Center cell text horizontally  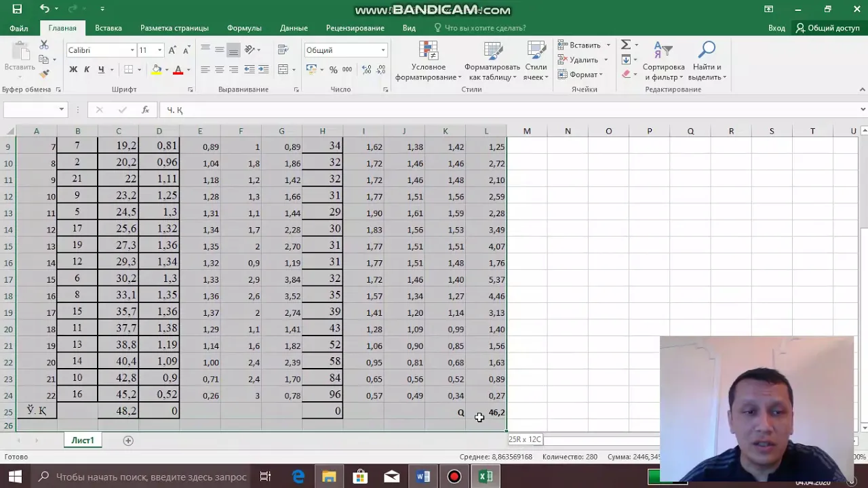220,70
